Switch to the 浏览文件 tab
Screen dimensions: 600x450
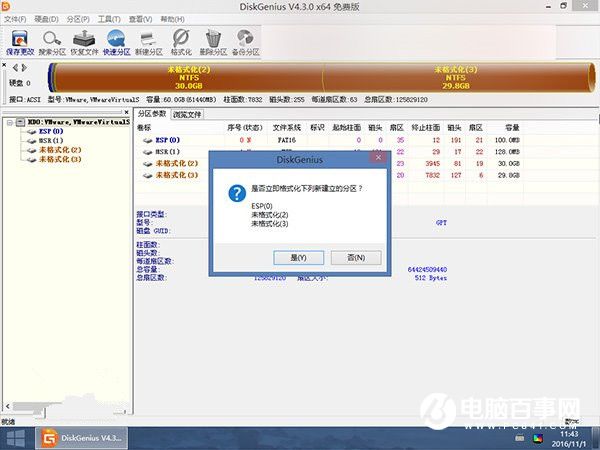(187, 114)
